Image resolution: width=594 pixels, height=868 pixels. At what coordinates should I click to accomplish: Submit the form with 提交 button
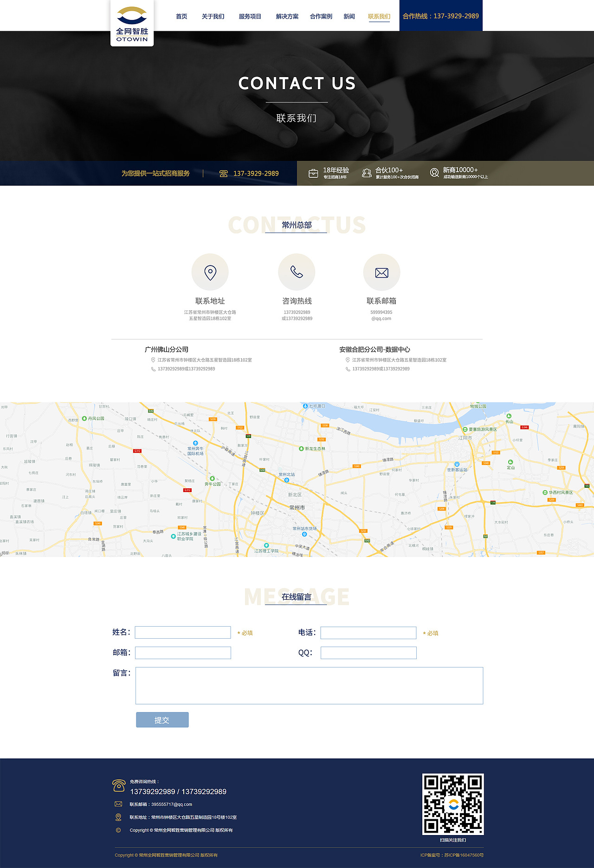[162, 720]
